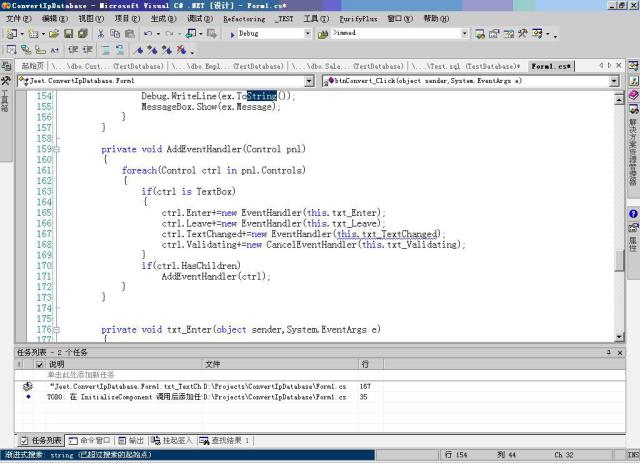Screen dimensions: 640x463
Task: Click the task list auto-hide pin icon
Action: 608,352
